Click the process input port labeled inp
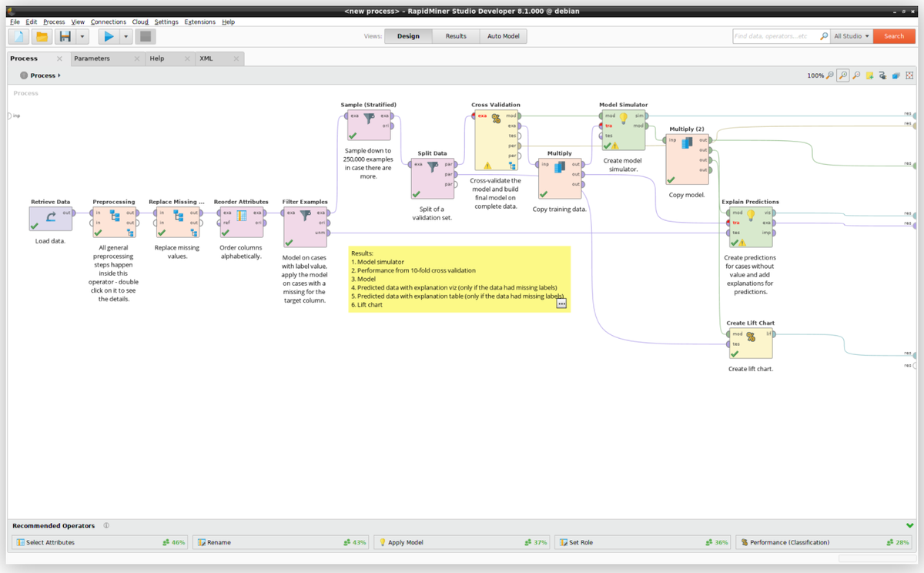 (9, 116)
